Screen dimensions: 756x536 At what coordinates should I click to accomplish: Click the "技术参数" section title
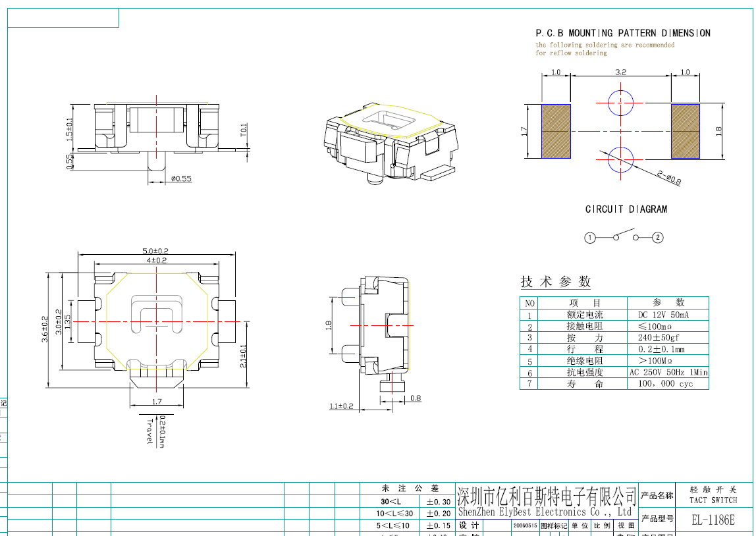[555, 281]
